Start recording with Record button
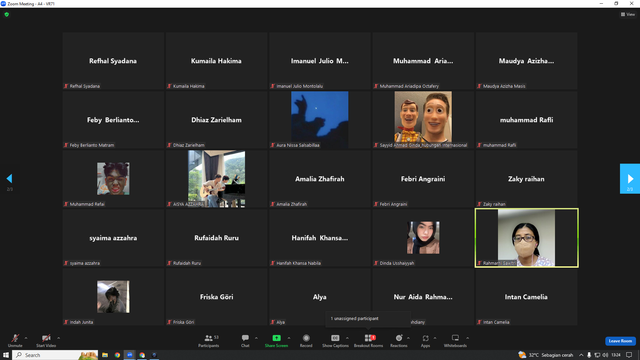The image size is (640, 360). [306, 341]
